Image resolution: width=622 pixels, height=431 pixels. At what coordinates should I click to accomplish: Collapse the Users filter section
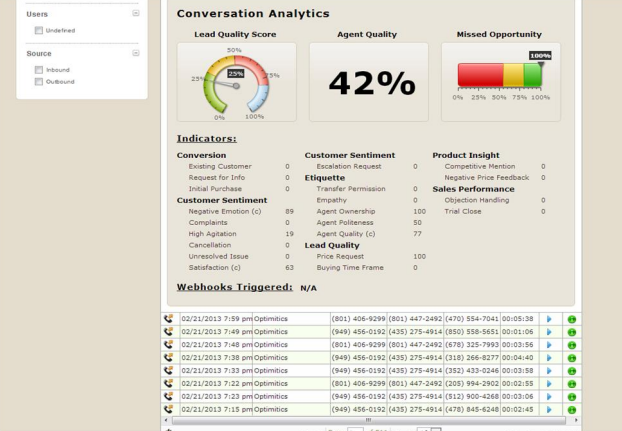[x=136, y=13]
